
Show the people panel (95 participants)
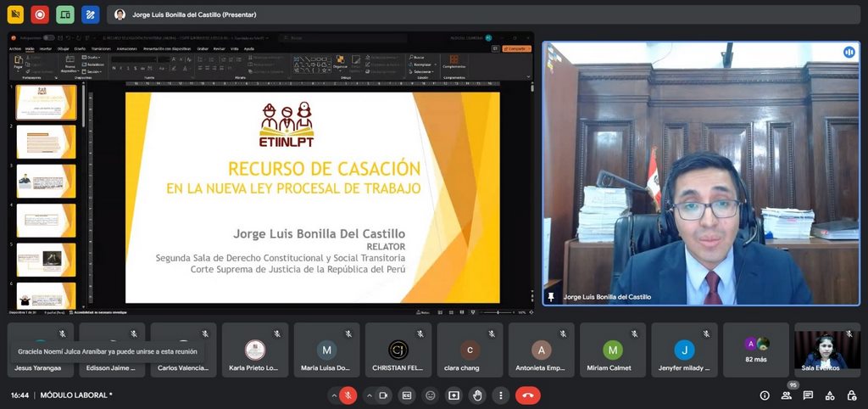[x=786, y=395]
